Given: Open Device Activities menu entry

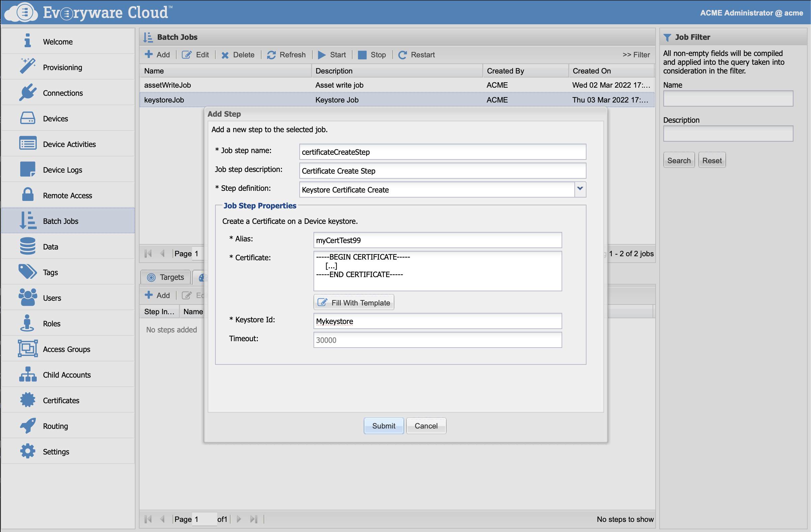Looking at the screenshot, I should pyautogui.click(x=68, y=144).
